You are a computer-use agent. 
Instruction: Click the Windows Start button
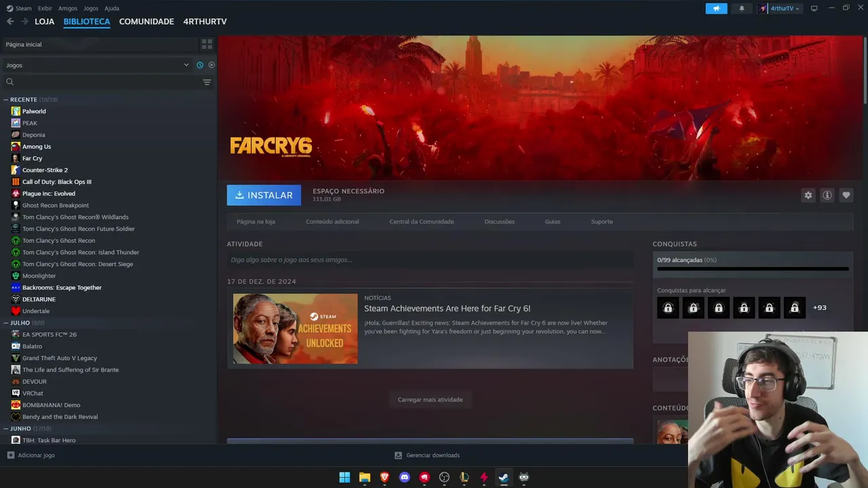(344, 477)
